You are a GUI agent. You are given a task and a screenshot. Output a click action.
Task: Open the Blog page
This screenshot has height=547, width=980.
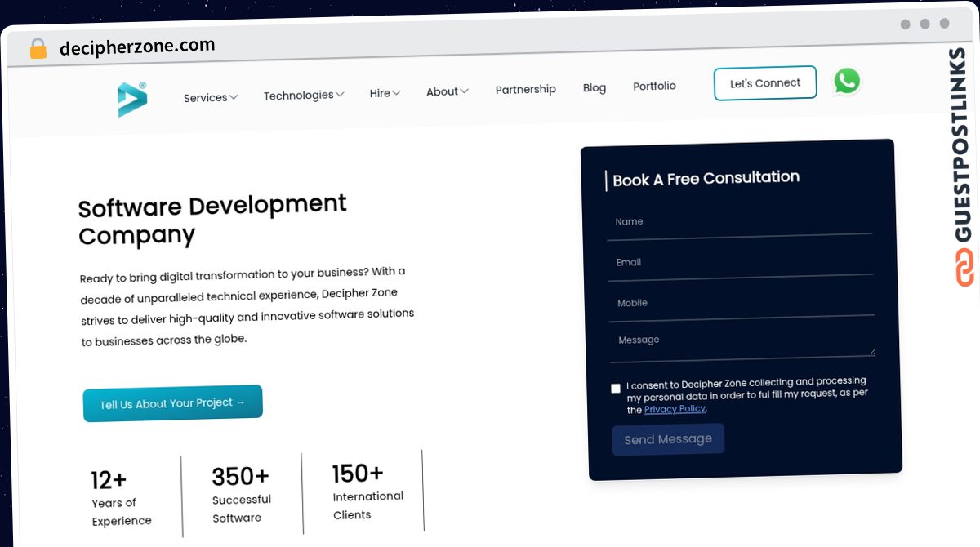tap(595, 87)
